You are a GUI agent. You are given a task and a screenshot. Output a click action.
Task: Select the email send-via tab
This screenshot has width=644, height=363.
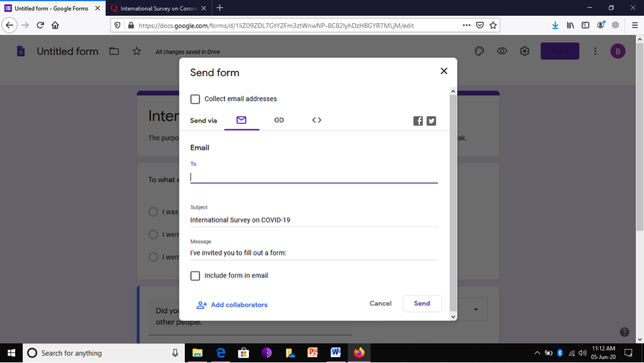click(x=242, y=120)
